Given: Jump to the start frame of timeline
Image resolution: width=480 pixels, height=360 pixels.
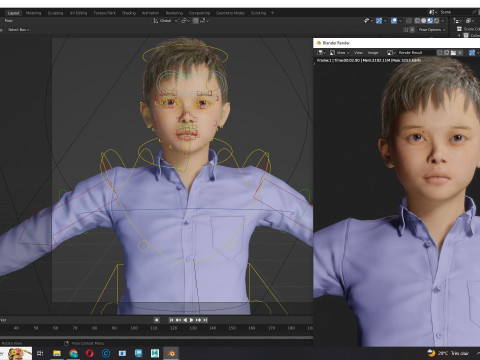Looking at the screenshot, I should [171, 320].
